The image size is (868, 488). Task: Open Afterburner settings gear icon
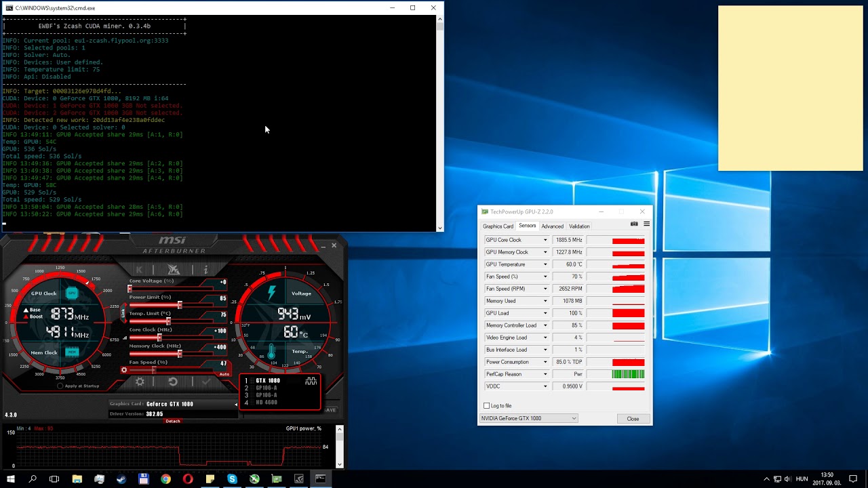click(x=140, y=382)
